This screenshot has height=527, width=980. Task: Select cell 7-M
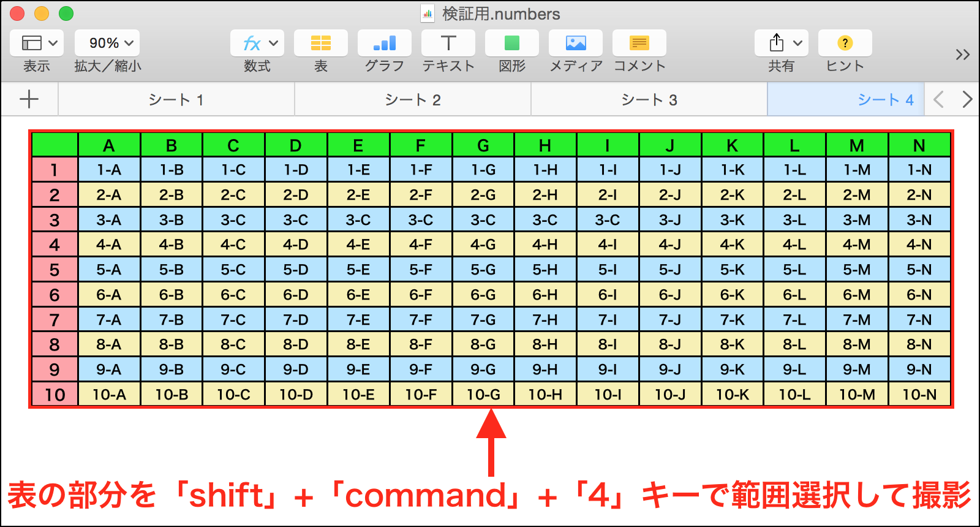click(x=857, y=320)
